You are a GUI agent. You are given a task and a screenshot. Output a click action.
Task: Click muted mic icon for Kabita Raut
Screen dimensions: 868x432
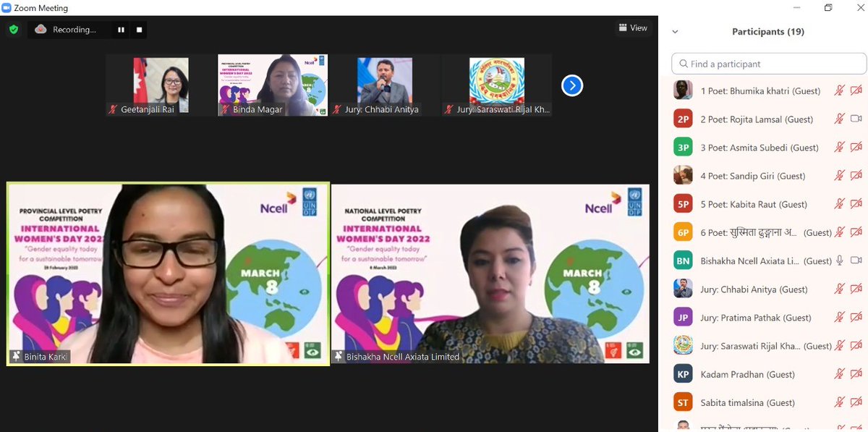839,204
